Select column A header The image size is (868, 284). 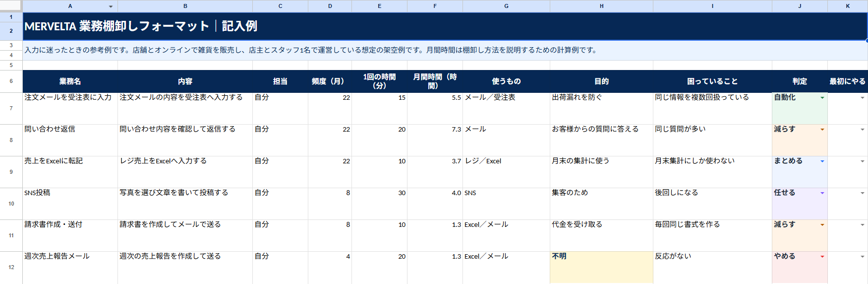pyautogui.click(x=70, y=6)
